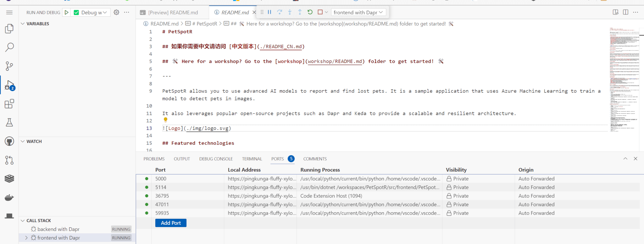Restart the debug session
The width and height of the screenshot is (644, 244).
(x=310, y=12)
